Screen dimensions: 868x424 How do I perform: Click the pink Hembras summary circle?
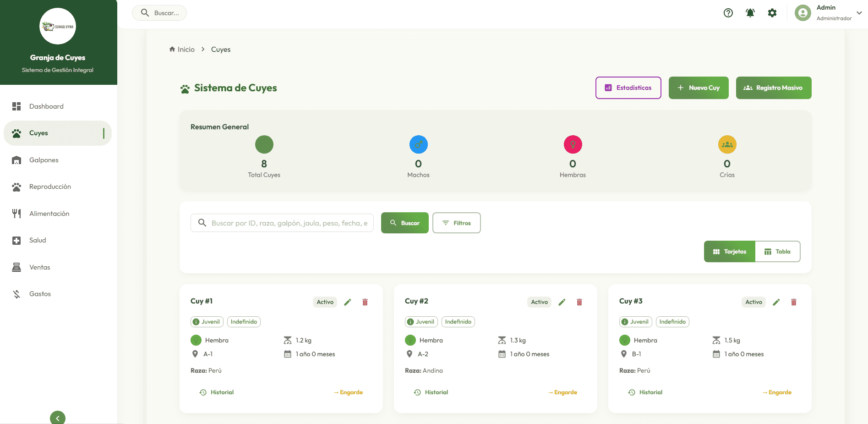(x=573, y=145)
